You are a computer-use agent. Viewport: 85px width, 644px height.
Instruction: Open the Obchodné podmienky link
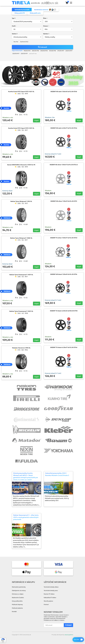click(19, 587)
